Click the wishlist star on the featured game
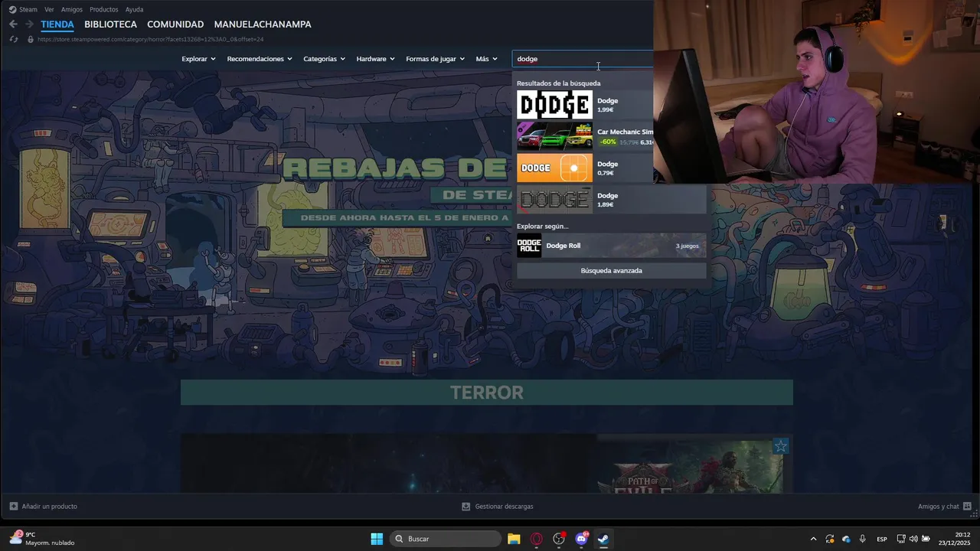This screenshot has width=980, height=551. [780, 446]
